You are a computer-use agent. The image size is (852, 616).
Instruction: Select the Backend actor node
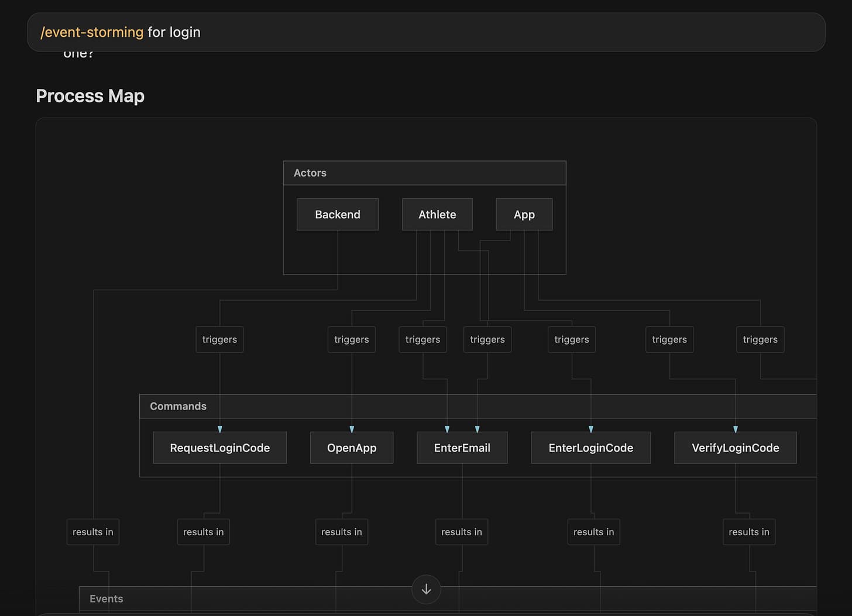point(338,215)
